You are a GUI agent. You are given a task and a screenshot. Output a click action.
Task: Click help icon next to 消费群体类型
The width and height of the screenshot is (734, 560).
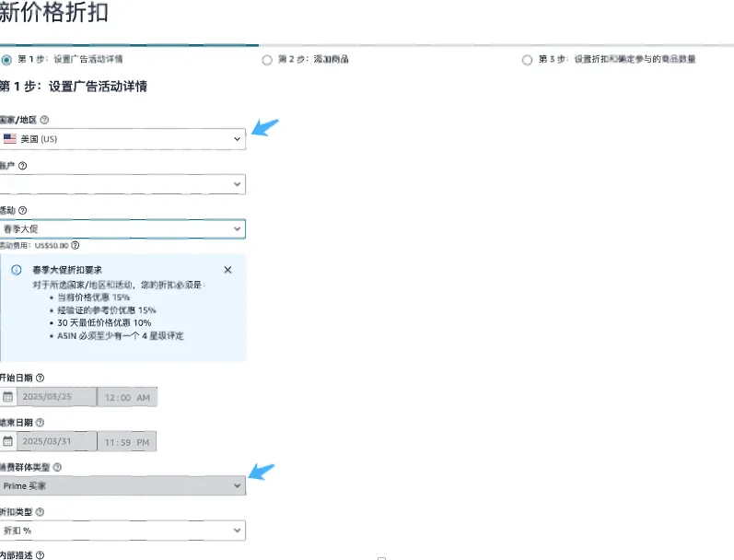[x=57, y=467]
